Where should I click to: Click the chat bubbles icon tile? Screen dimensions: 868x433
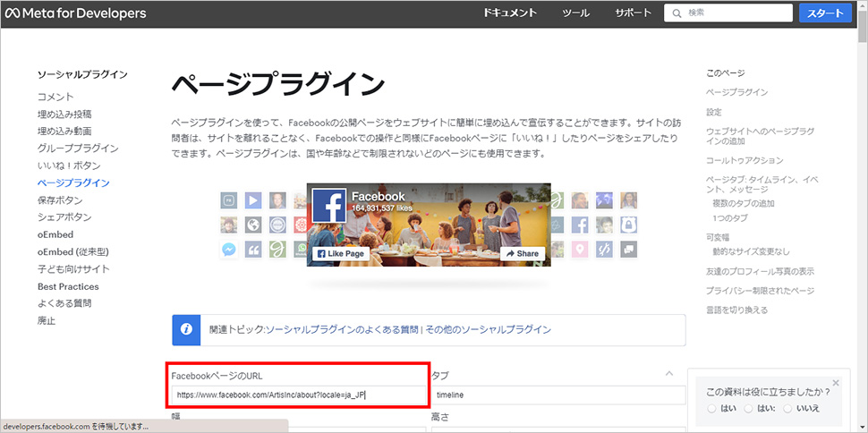click(629, 250)
